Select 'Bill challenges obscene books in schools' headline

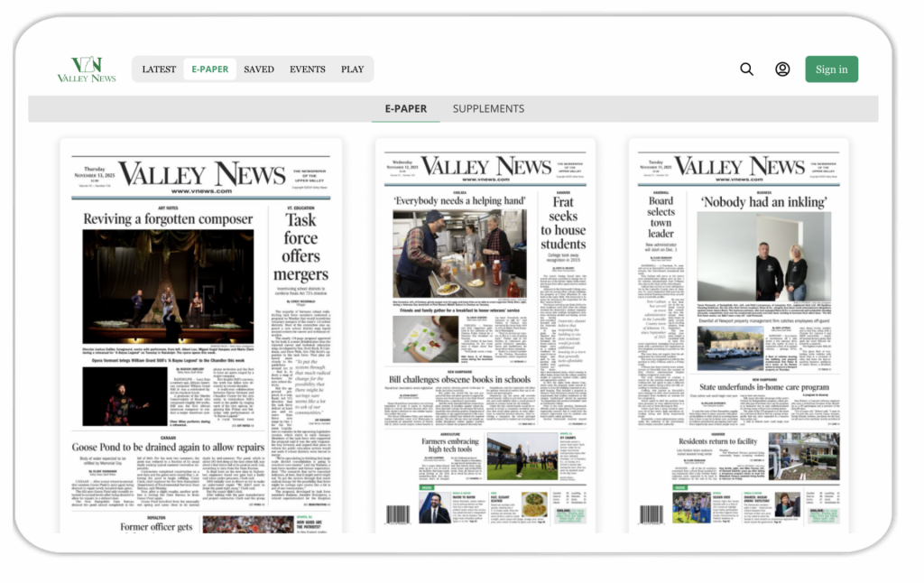tap(459, 380)
